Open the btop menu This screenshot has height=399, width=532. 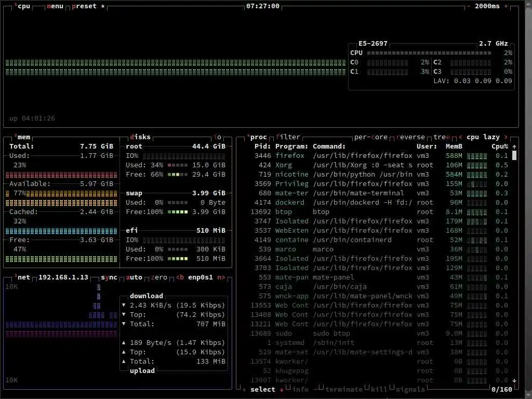tap(55, 6)
